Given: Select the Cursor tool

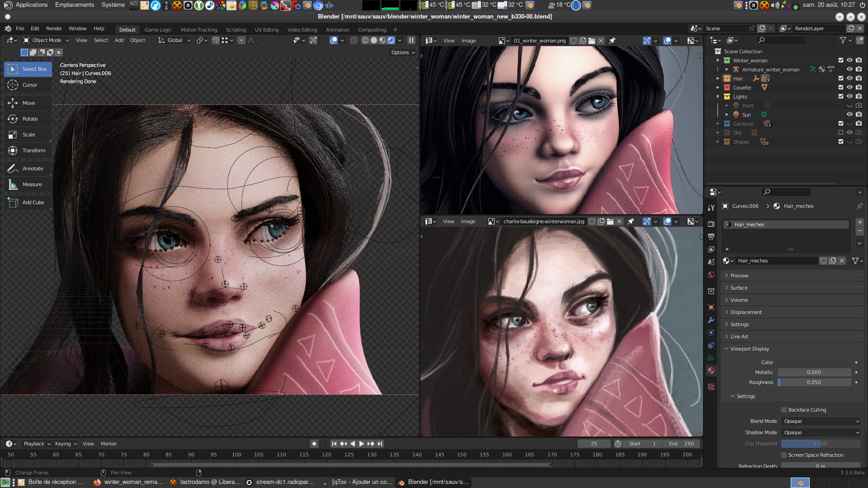Looking at the screenshot, I should 28,85.
